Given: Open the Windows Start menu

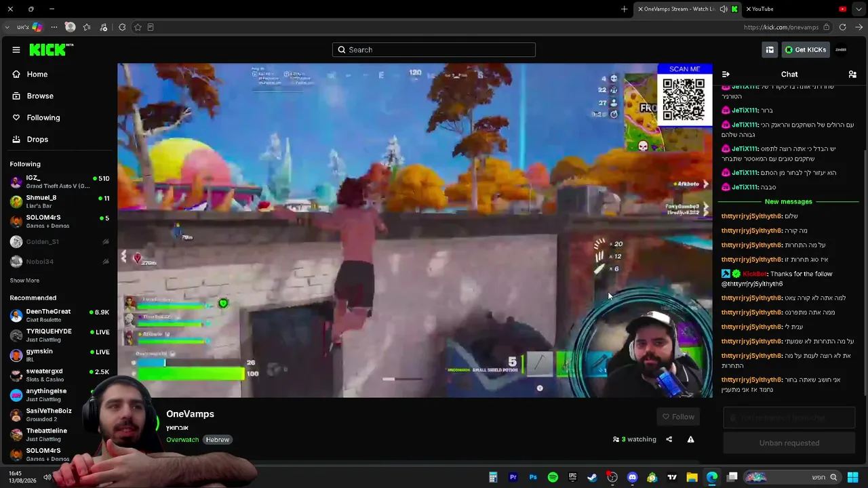Looking at the screenshot, I should 852,477.
